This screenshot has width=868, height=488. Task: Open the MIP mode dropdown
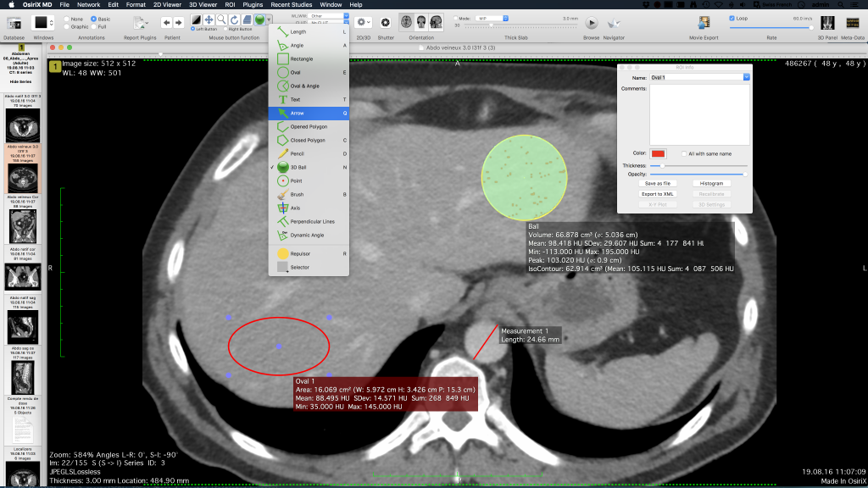488,19
